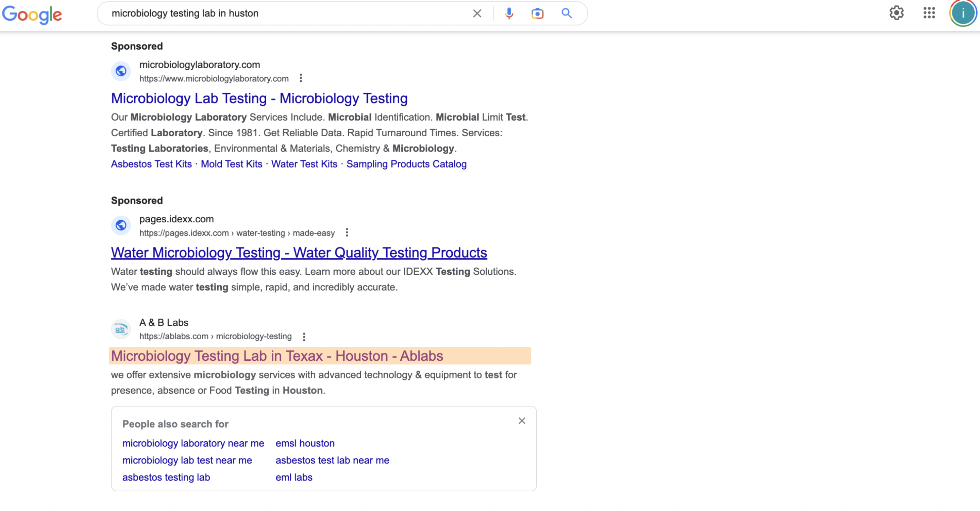This screenshot has width=980, height=511.
Task: Search microbiology laboratory near me
Action: (x=193, y=444)
